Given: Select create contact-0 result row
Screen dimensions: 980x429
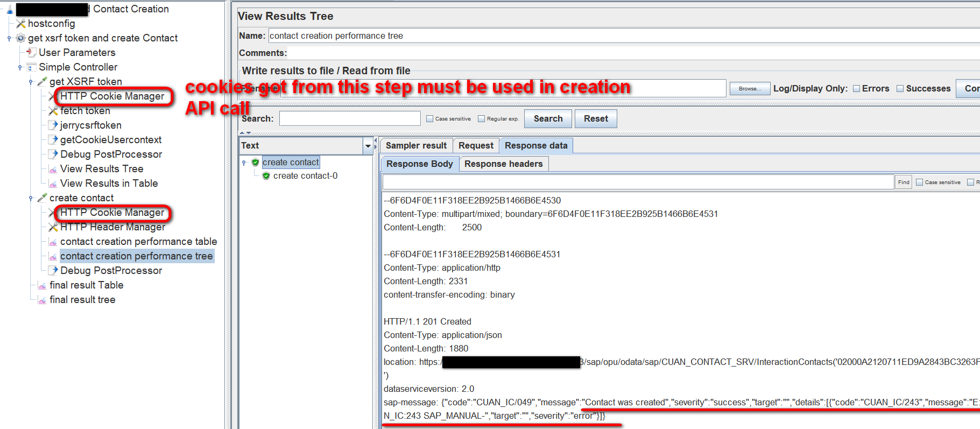Looking at the screenshot, I should pos(305,176).
